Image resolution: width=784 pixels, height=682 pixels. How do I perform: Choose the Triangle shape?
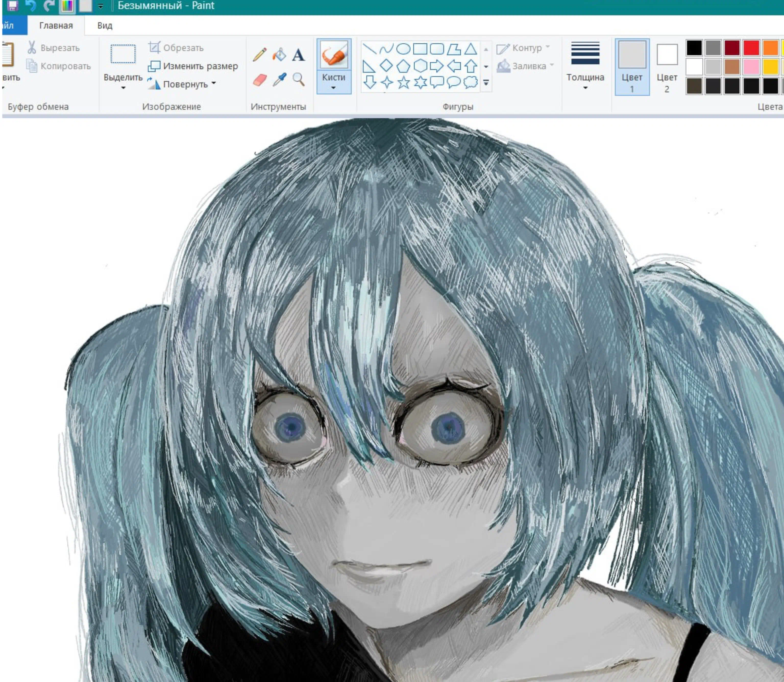coord(470,49)
